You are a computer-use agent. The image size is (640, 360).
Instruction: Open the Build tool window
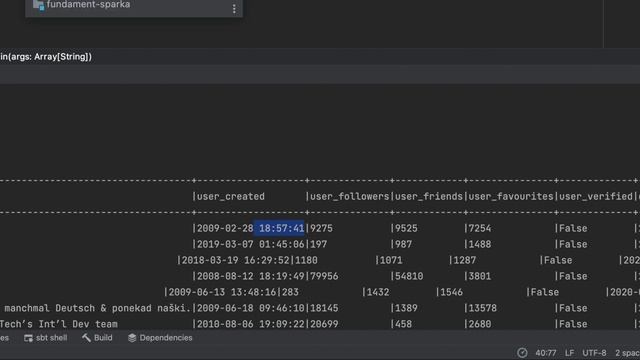[97, 338]
